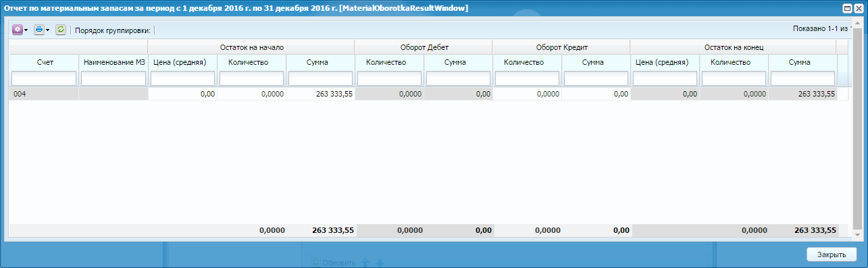Click filter field under Остаток на конец Сумма
The height and width of the screenshot is (268, 868).
(x=802, y=78)
